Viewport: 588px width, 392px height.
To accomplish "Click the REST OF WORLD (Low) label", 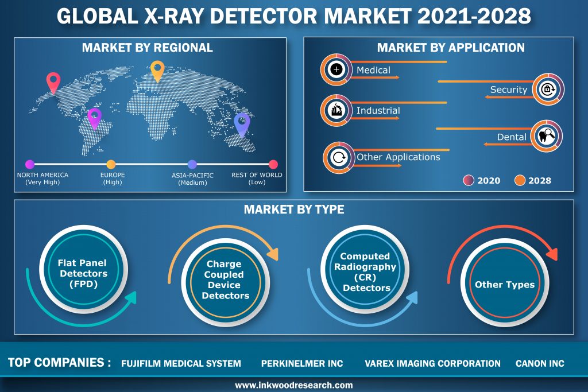I will (257, 178).
